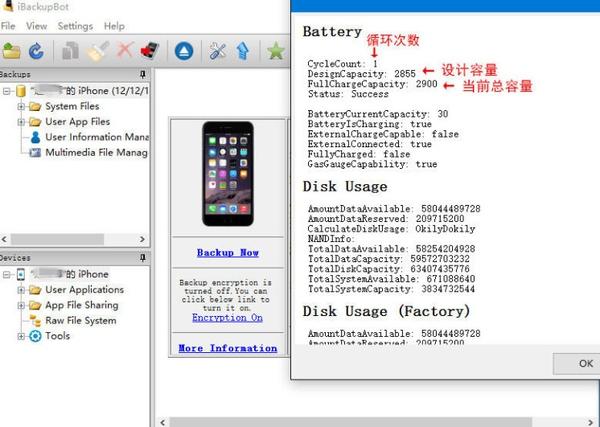Viewport: 600px width, 427px height.
Task: Open the Help menu
Action: click(114, 26)
